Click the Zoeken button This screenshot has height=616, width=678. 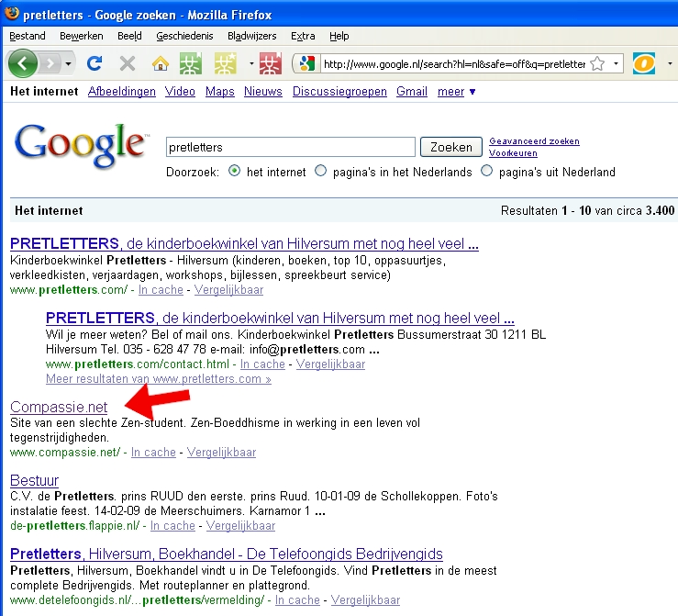click(451, 147)
